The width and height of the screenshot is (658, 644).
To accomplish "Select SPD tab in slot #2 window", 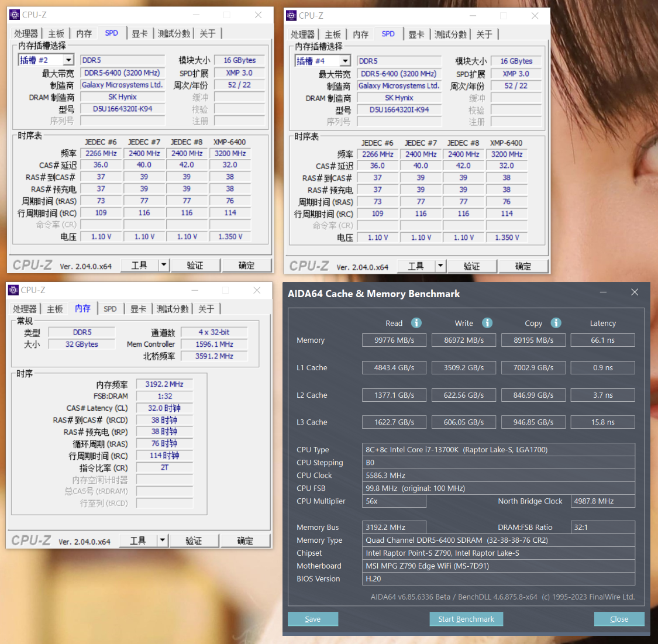I will tap(111, 33).
